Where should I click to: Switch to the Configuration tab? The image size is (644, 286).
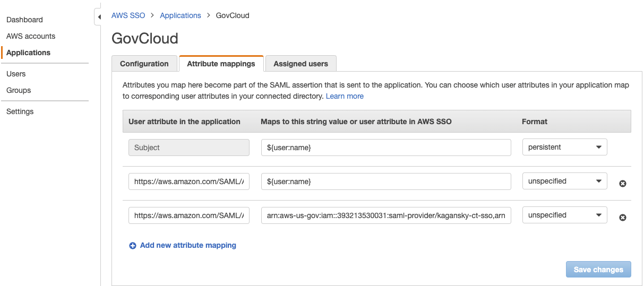tap(144, 64)
